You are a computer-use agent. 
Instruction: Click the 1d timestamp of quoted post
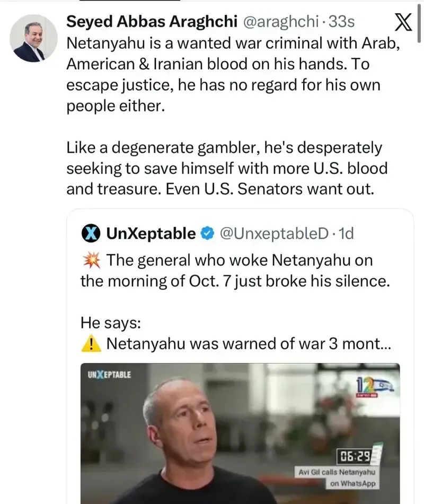(346, 233)
